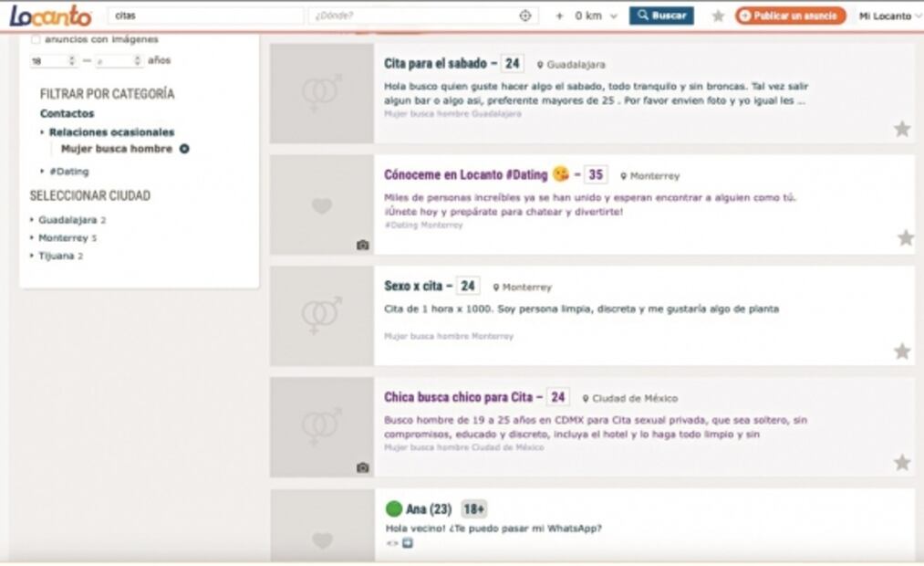Click the location crosshair icon in search bar
This screenshot has height=566, width=924.
click(525, 16)
